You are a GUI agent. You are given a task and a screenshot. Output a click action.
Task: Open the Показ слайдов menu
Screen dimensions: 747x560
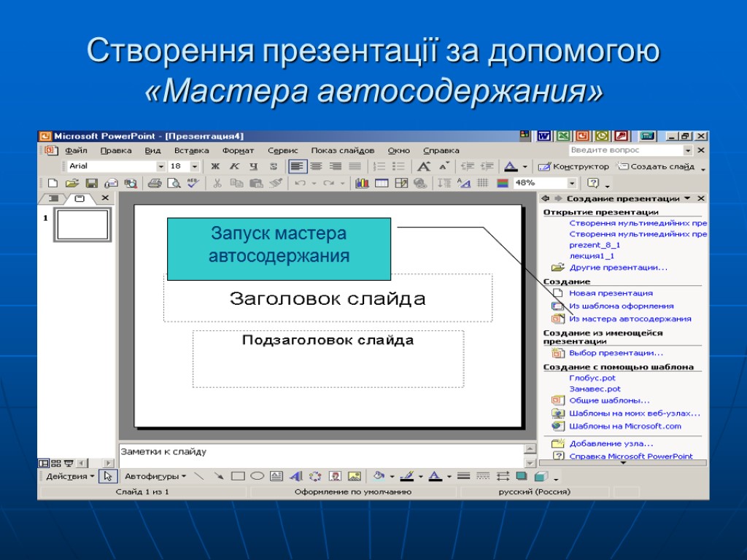[x=343, y=150]
